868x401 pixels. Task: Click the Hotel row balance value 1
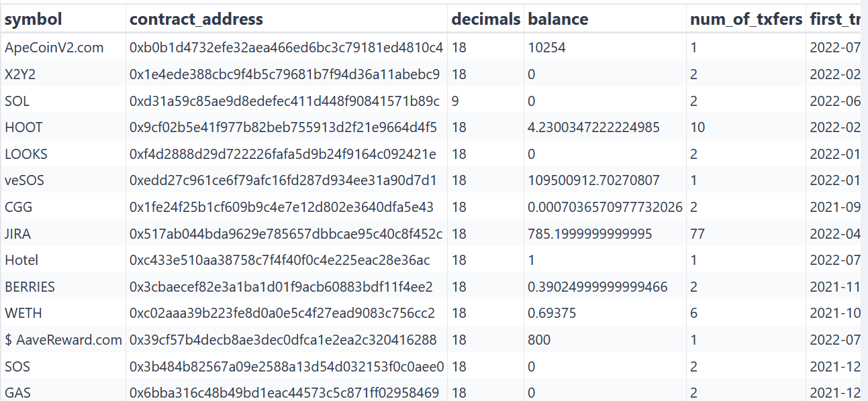click(x=532, y=260)
